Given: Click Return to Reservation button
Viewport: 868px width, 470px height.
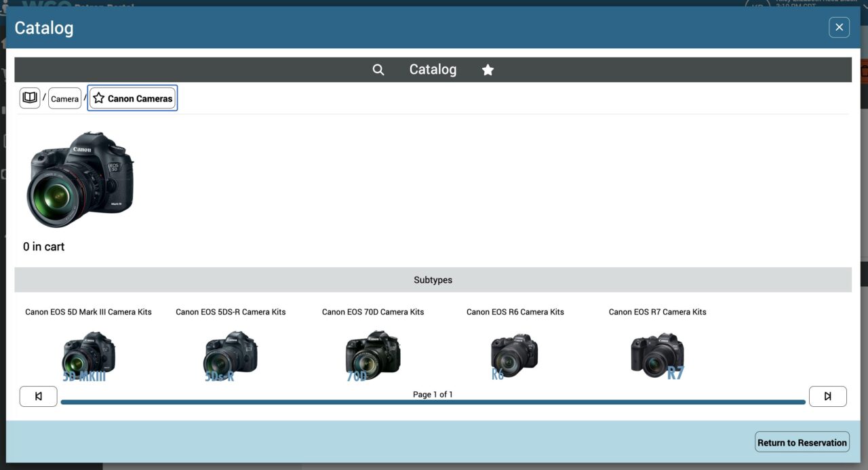Looking at the screenshot, I should (x=802, y=442).
